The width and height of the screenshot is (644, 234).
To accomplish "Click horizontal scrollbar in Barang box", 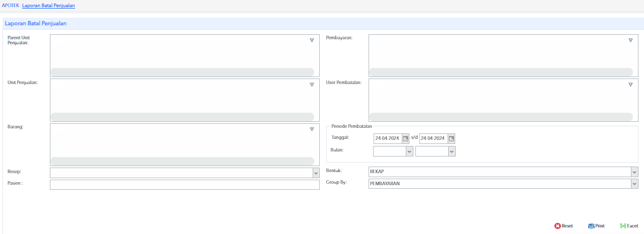I will tap(182, 161).
